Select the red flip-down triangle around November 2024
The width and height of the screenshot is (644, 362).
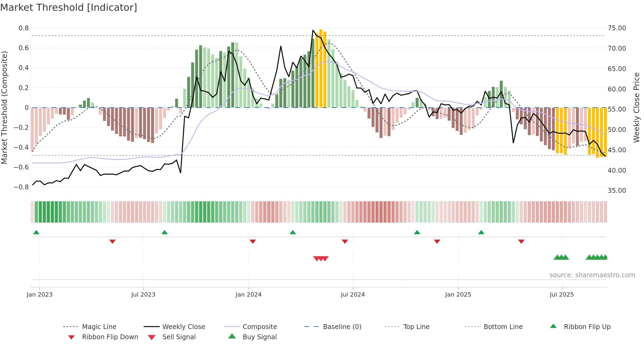point(437,242)
